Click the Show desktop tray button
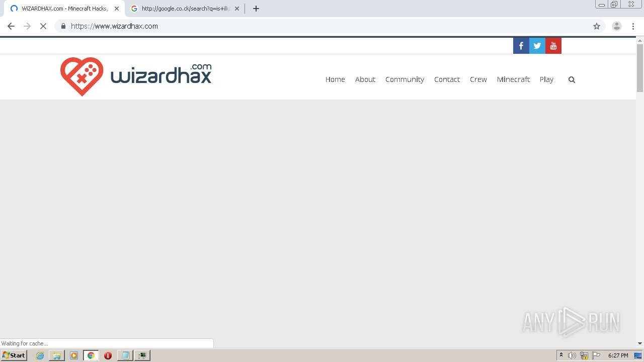 [x=638, y=355]
